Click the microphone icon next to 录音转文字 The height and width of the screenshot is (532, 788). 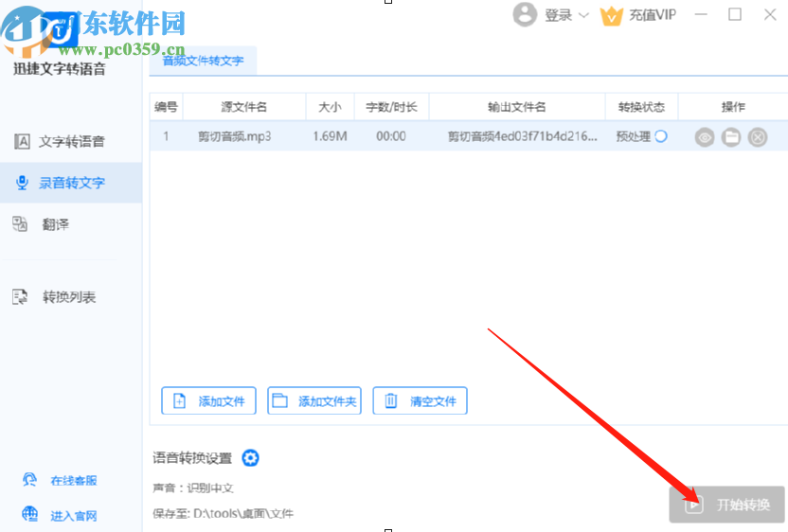pyautogui.click(x=22, y=183)
